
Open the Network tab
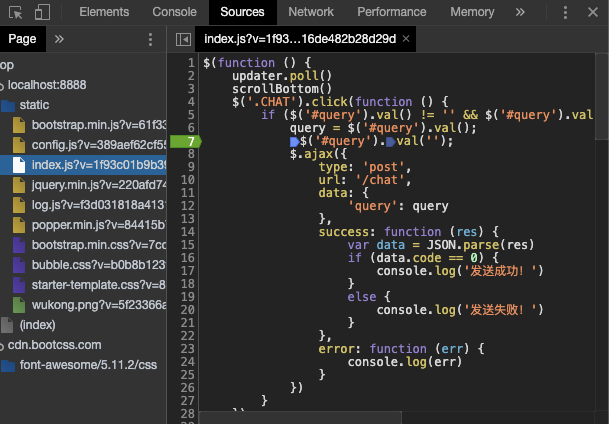coord(311,12)
